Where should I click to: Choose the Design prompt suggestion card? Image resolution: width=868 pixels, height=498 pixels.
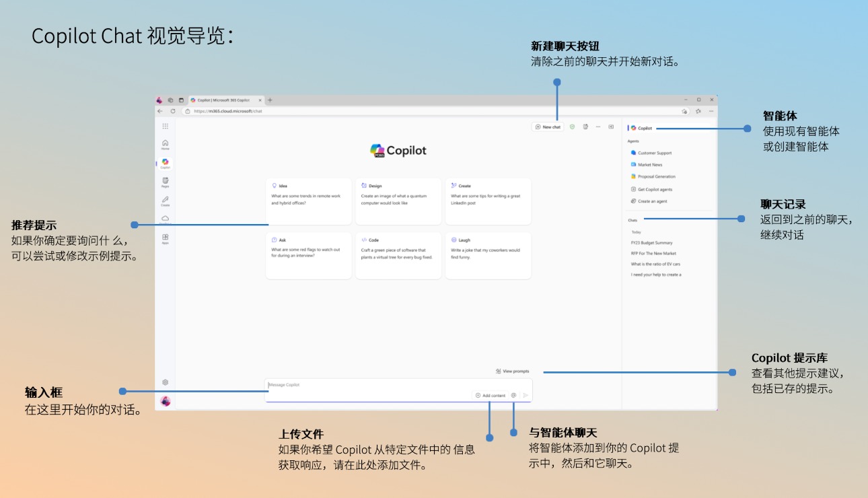pos(398,201)
